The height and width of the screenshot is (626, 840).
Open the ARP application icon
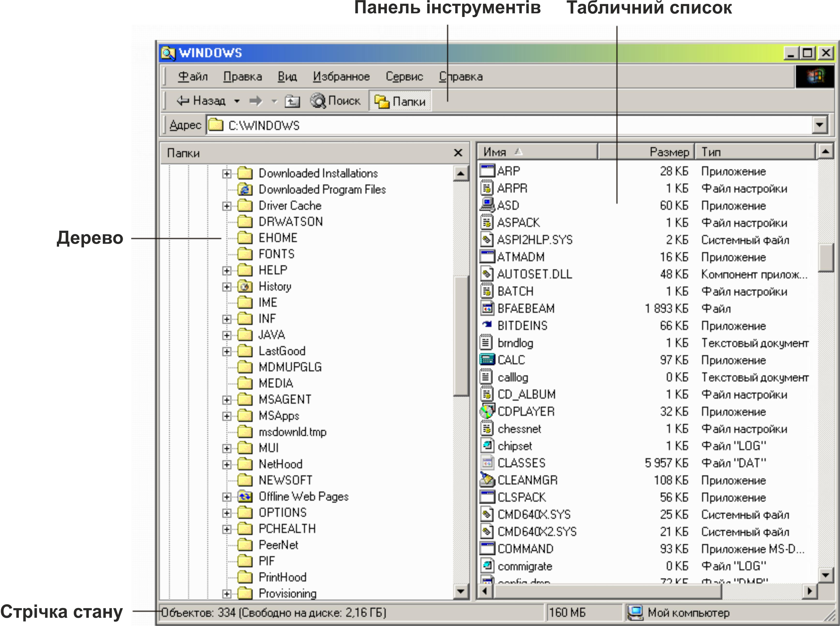(487, 171)
